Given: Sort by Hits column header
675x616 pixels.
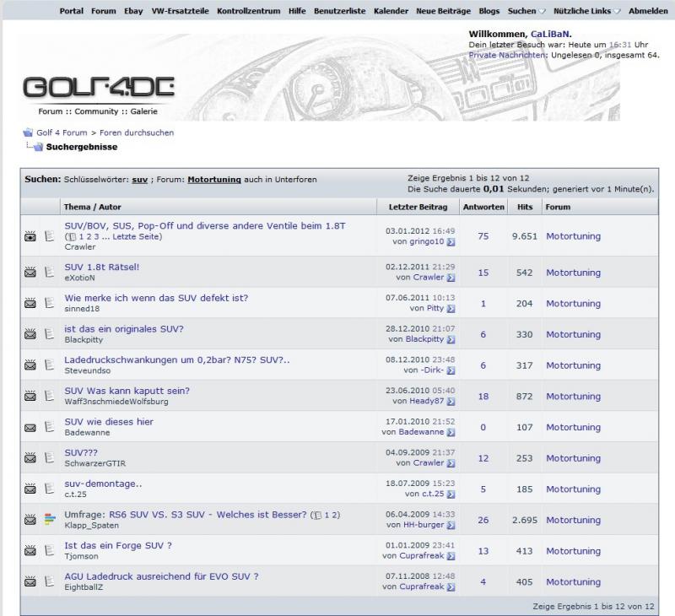Looking at the screenshot, I should [525, 207].
